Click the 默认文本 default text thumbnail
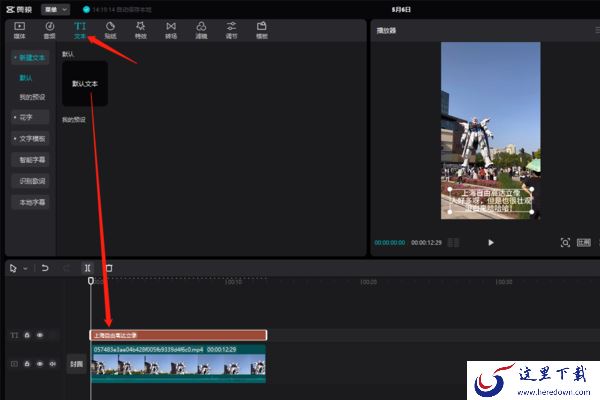The height and width of the screenshot is (400, 600). tap(85, 83)
